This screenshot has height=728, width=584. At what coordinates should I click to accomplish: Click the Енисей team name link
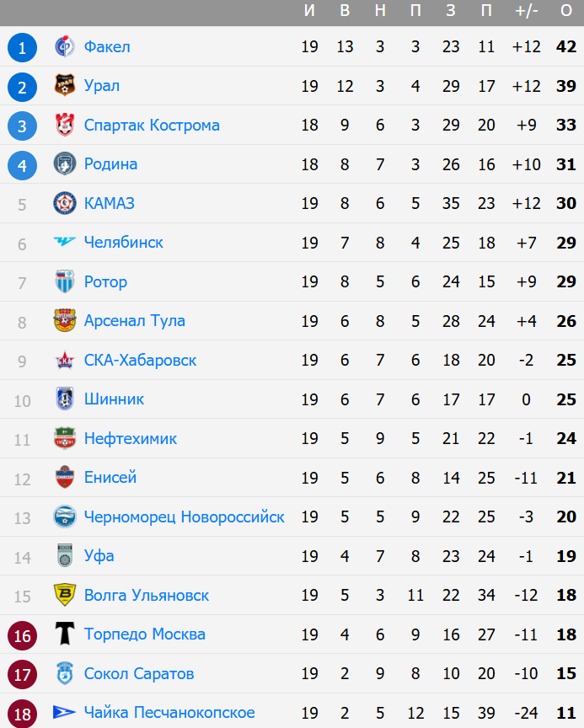pyautogui.click(x=110, y=478)
